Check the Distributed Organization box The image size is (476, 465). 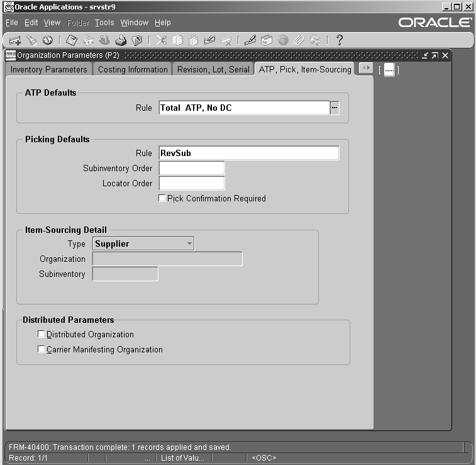tap(42, 334)
